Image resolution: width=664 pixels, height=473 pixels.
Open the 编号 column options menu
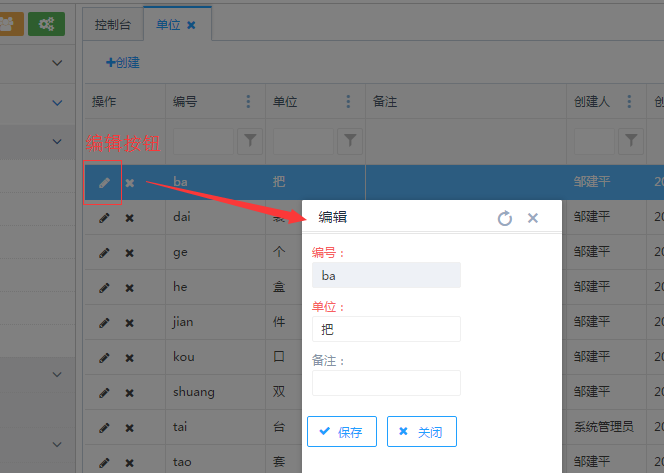point(248,102)
